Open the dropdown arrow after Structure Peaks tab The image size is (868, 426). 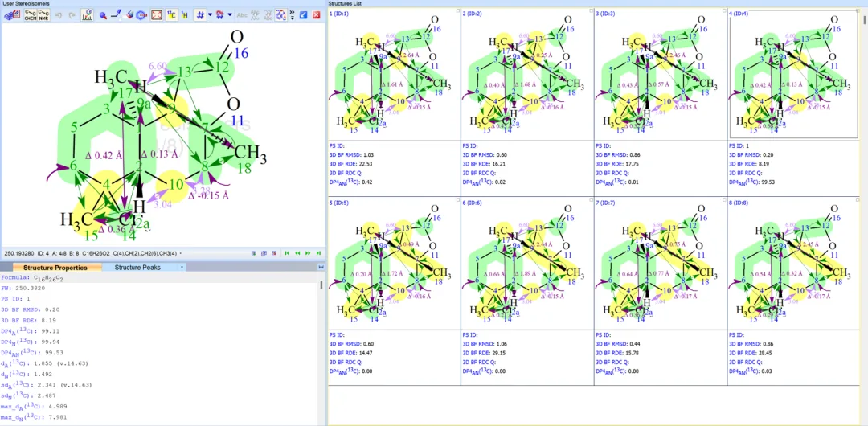[x=182, y=268]
